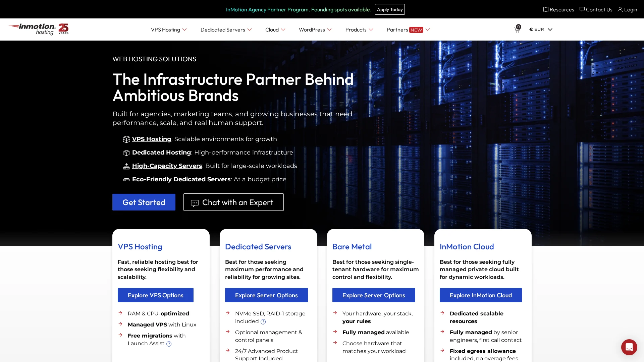Viewport: 644px width, 362px height.
Task: Click the Get Started button
Action: click(144, 202)
